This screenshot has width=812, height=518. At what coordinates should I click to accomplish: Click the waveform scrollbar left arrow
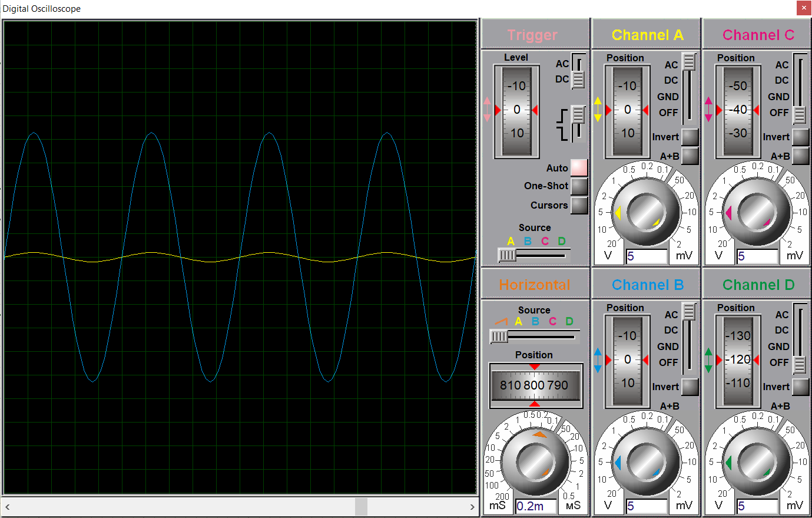point(7,507)
